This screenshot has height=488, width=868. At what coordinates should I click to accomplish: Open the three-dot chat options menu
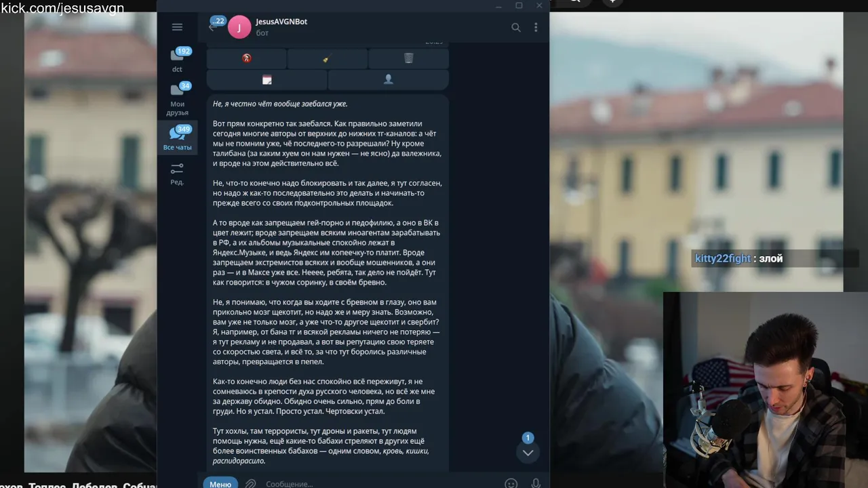[x=536, y=27]
